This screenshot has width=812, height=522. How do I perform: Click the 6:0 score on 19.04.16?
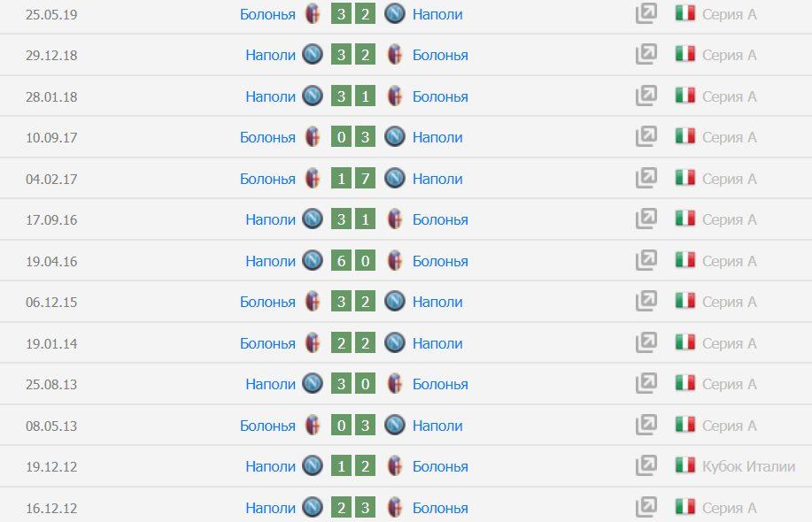coord(353,261)
